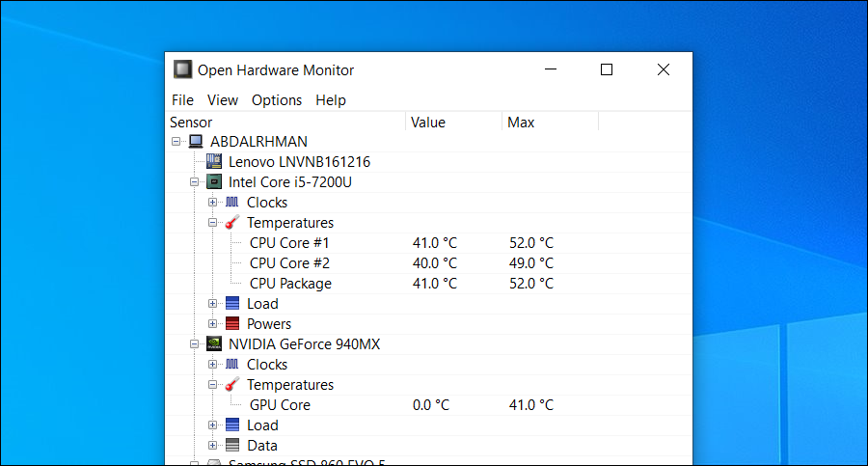
Task: Collapse the CPU Temperatures node
Action: point(213,223)
